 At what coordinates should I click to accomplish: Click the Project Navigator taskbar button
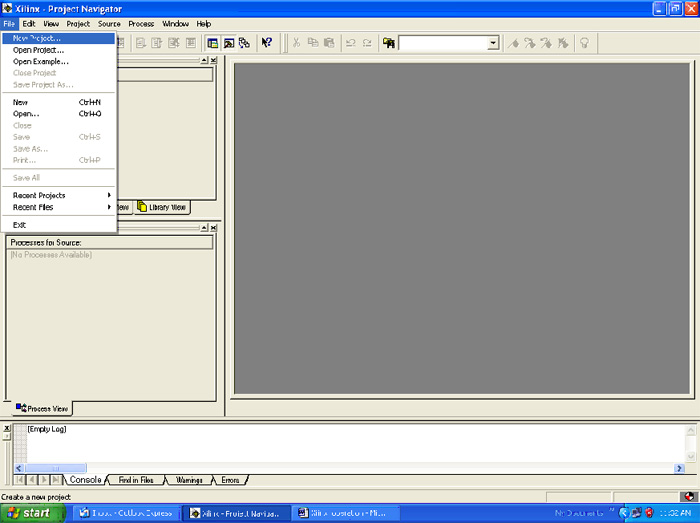click(x=237, y=513)
